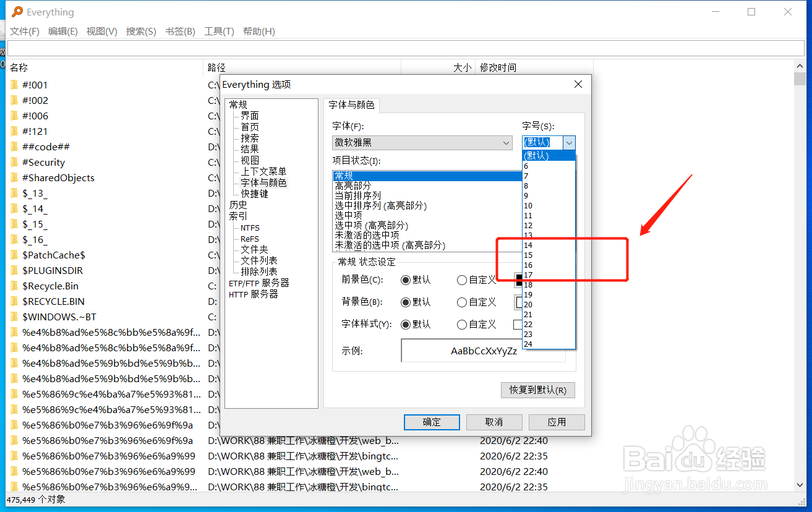Select the #!002 folder icon
Screen dimensions: 812x512
(x=14, y=100)
